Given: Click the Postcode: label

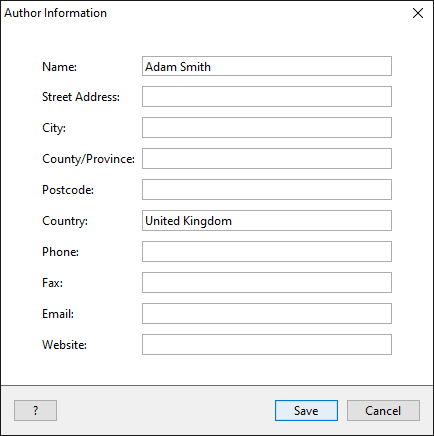Looking at the screenshot, I should coord(68,190).
